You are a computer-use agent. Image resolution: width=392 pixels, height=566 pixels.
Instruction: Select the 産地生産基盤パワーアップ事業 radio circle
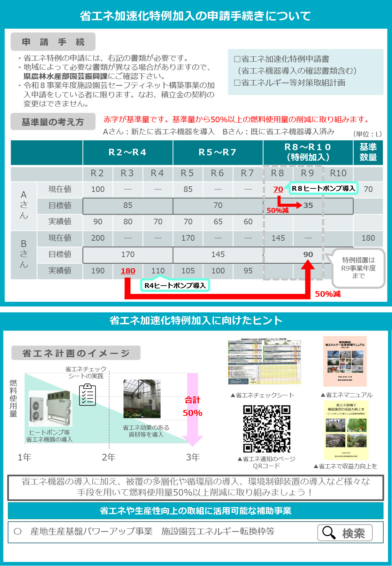tap(18, 532)
